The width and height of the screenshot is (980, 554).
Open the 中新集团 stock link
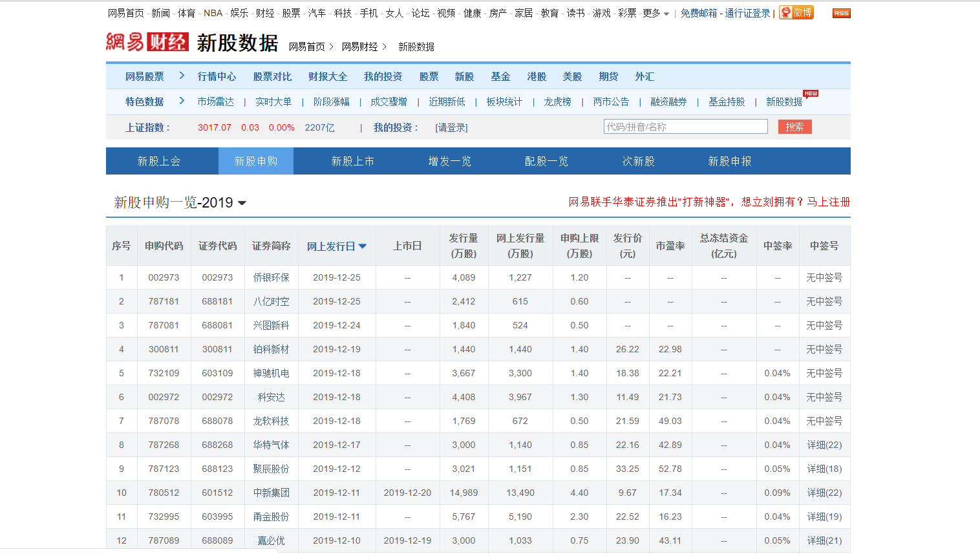(271, 493)
